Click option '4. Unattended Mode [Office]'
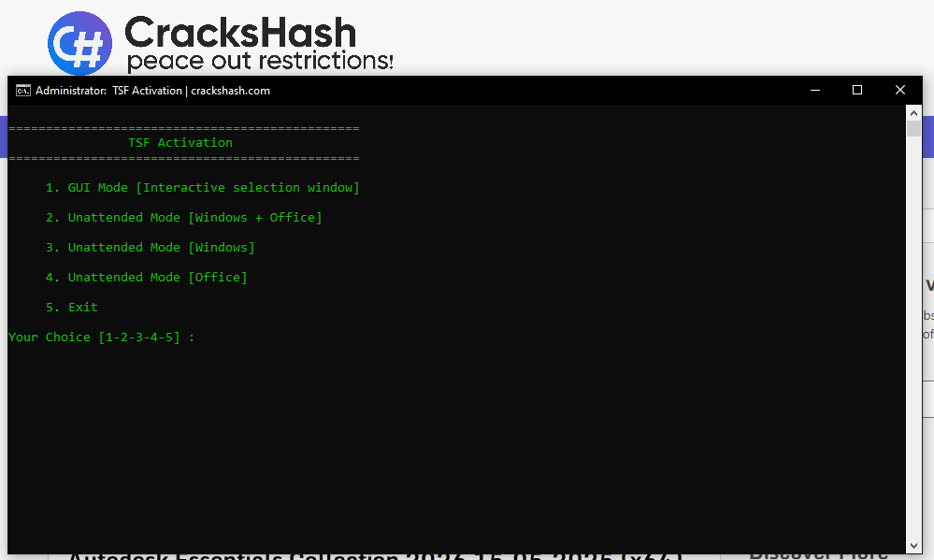The width and height of the screenshot is (934, 560). (147, 277)
